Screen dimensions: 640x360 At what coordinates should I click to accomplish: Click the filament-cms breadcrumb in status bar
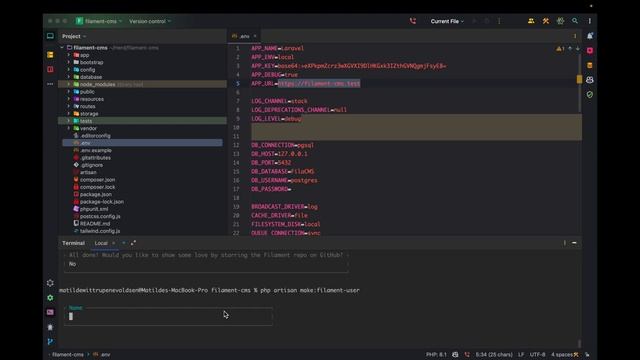point(68,355)
